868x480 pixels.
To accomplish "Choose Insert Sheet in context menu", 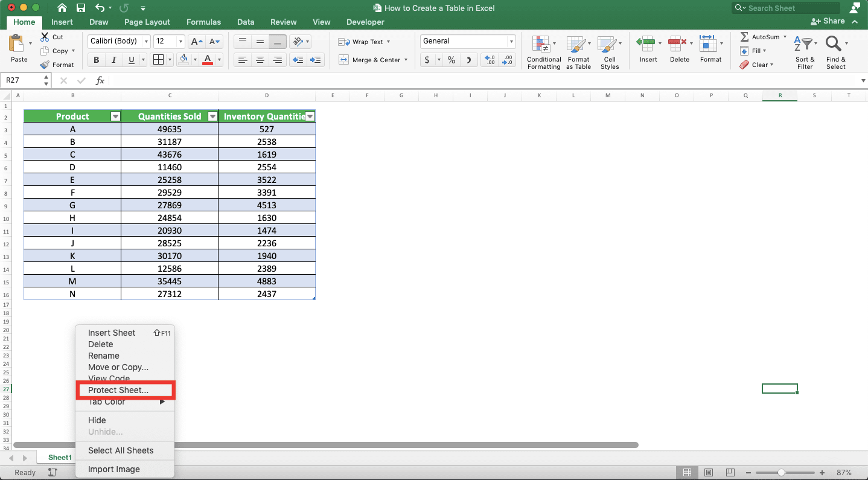I will pyautogui.click(x=112, y=333).
